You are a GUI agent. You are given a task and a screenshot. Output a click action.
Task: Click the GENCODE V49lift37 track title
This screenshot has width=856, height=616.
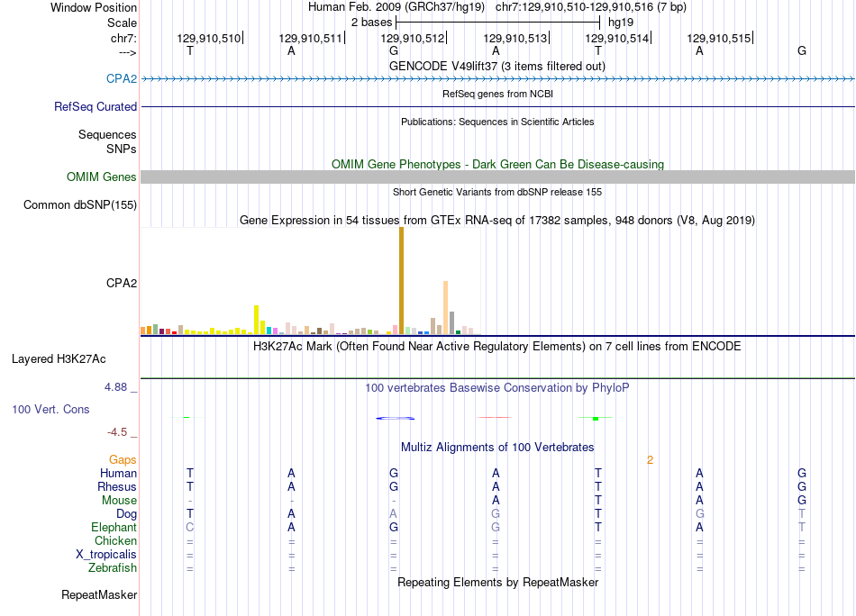click(x=497, y=66)
